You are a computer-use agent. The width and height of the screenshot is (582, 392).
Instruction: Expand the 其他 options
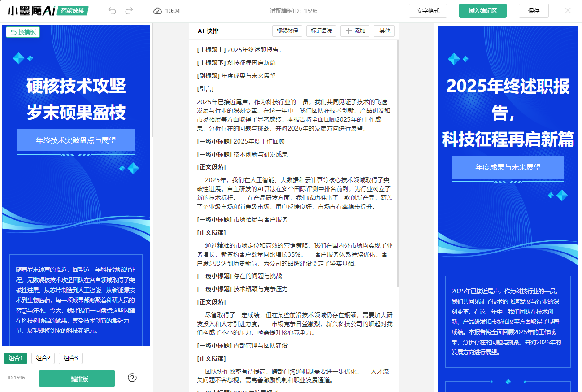pyautogui.click(x=384, y=31)
